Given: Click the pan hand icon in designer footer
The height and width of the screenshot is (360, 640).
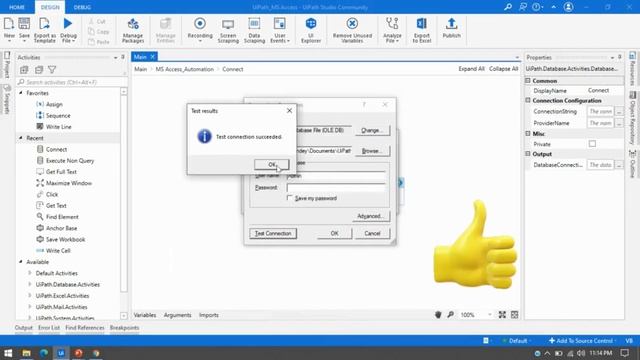Looking at the screenshot, I should tap(438, 315).
